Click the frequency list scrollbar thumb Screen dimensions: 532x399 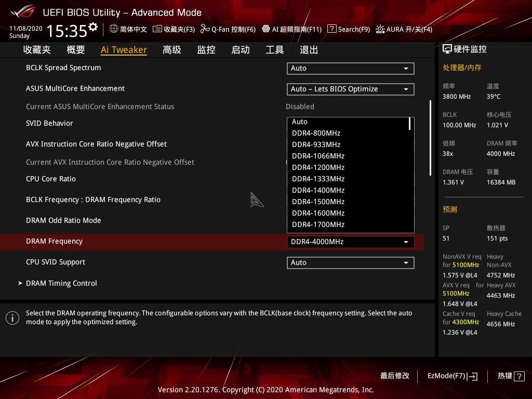(410, 124)
